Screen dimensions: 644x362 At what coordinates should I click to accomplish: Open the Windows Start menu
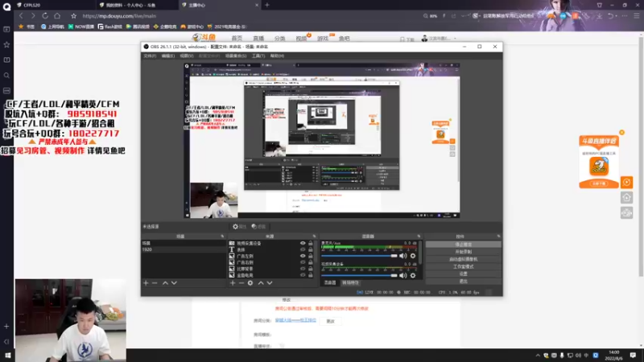[7, 356]
